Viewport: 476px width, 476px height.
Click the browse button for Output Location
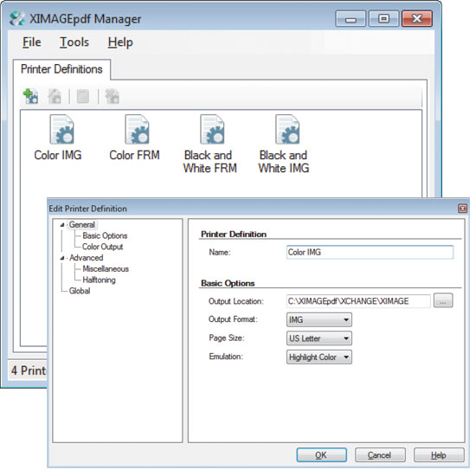443,301
